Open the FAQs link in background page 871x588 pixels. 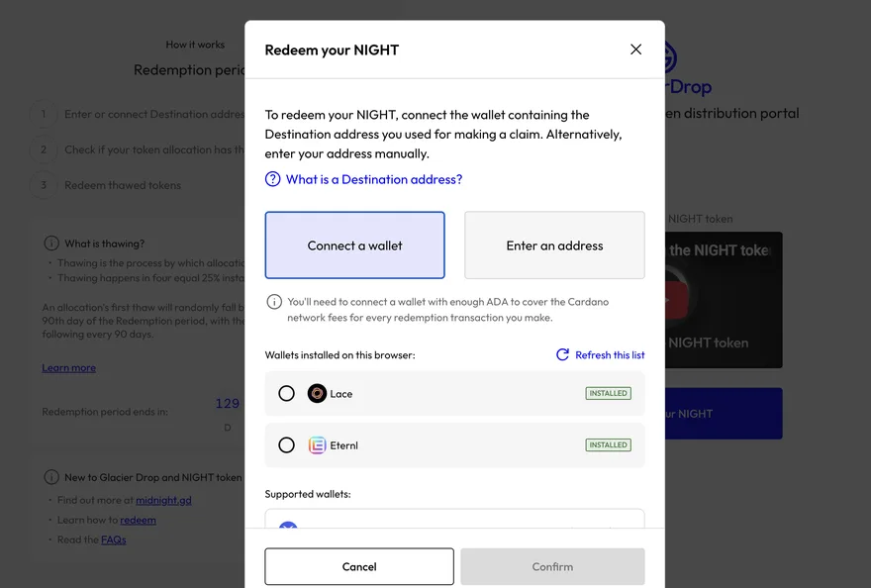point(114,539)
